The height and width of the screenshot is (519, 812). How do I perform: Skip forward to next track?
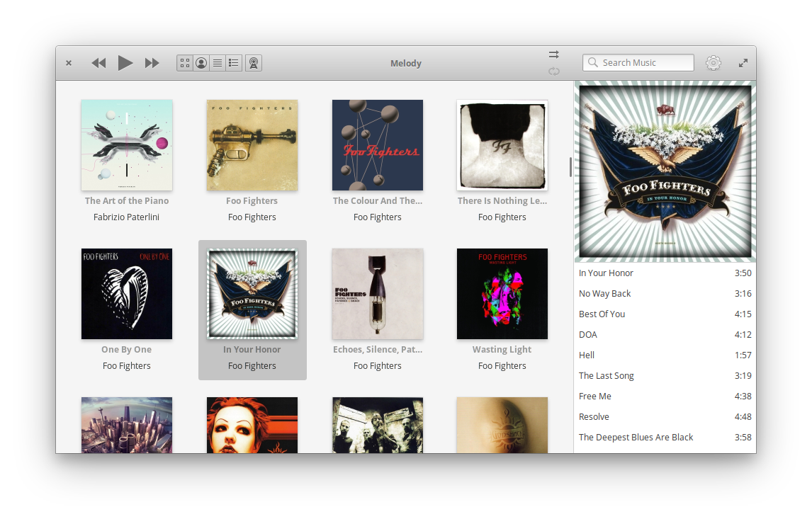(152, 63)
